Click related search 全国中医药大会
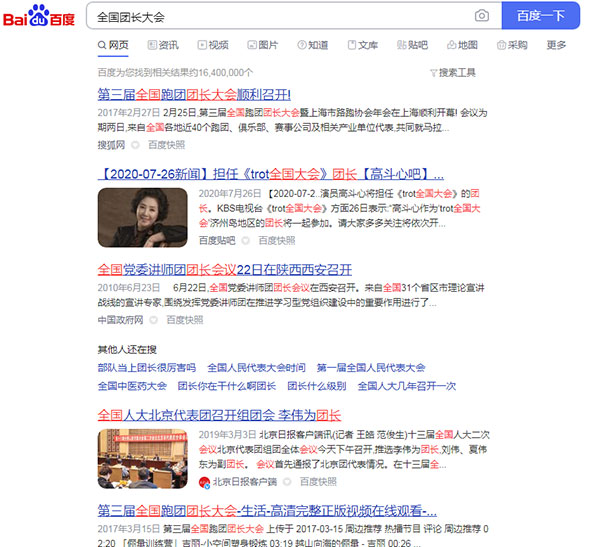600x547 pixels. pyautogui.click(x=132, y=386)
